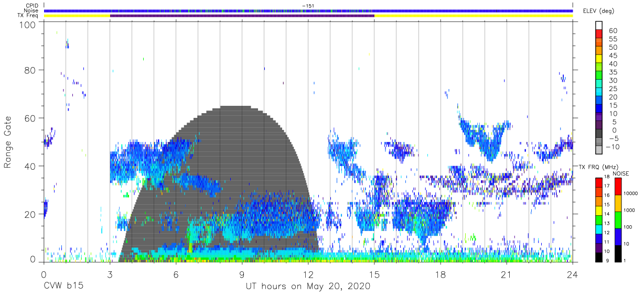
Task: Pick the green 30–35 elevation swatch
Action: (x=599, y=76)
